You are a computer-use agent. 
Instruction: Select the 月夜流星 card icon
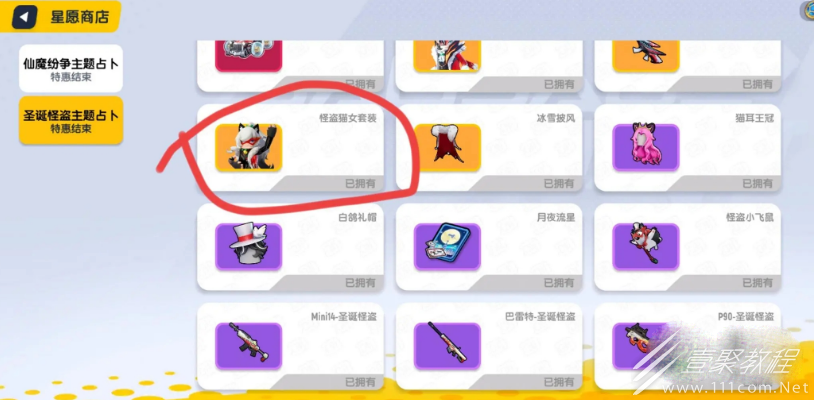(447, 247)
